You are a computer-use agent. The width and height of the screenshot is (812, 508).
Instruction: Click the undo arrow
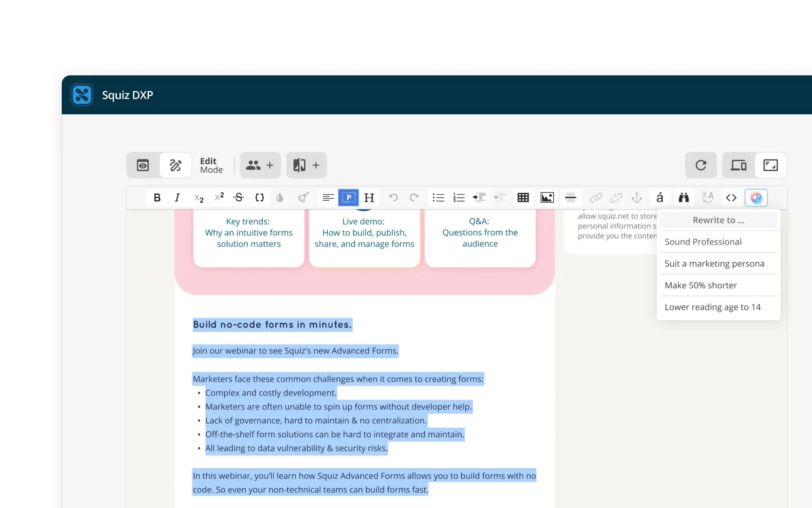coord(393,198)
